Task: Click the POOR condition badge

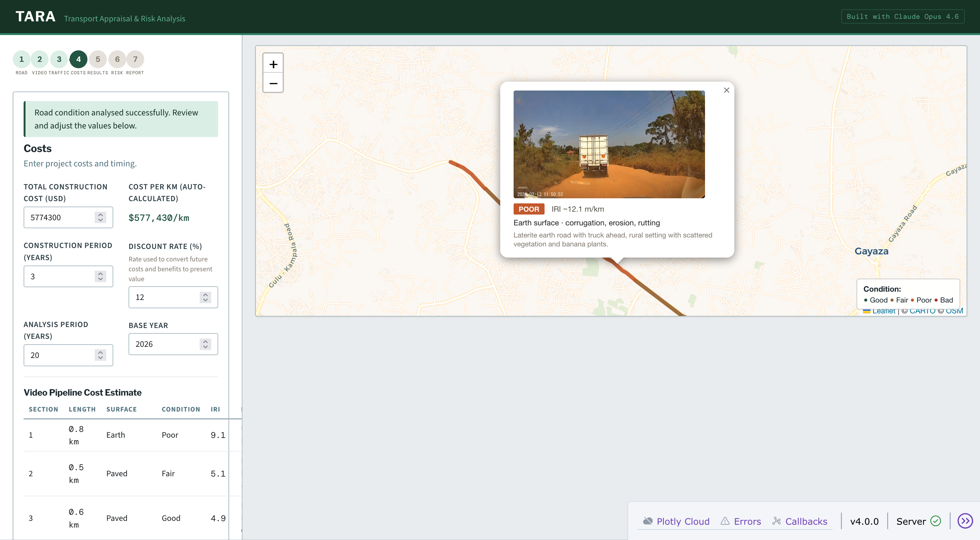Action: (529, 209)
